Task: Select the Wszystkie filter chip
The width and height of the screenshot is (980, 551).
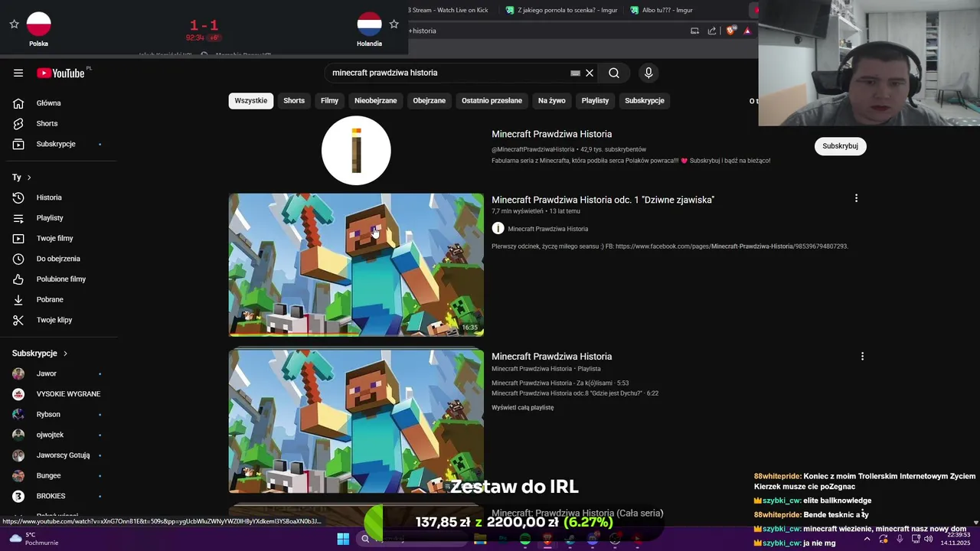Action: click(251, 100)
